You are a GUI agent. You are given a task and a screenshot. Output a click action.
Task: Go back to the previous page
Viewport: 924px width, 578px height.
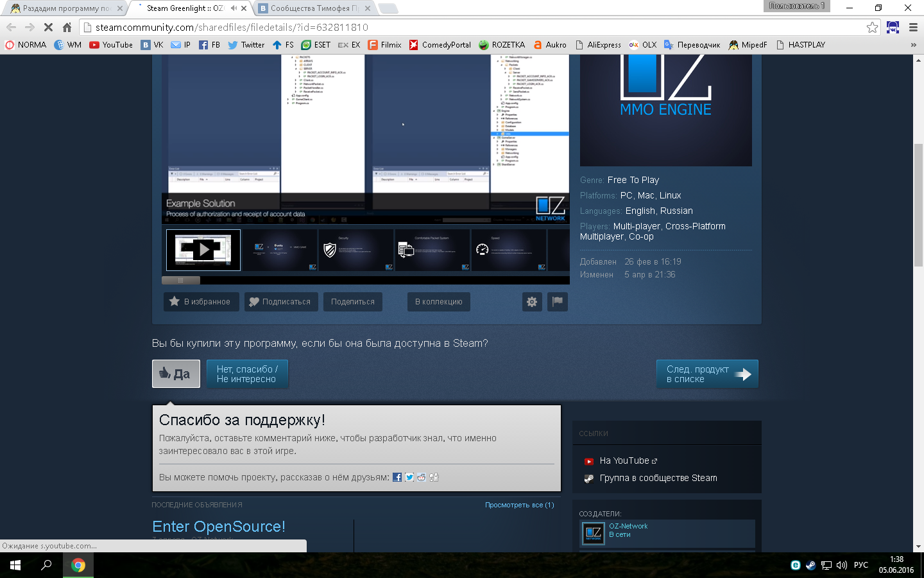pos(11,27)
